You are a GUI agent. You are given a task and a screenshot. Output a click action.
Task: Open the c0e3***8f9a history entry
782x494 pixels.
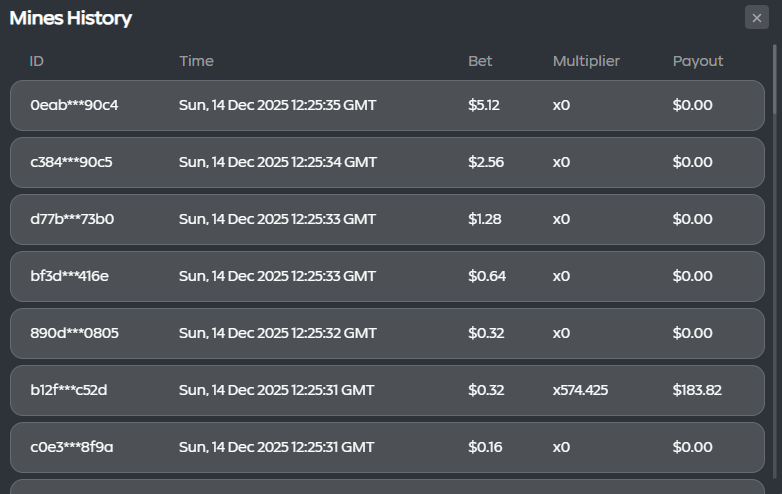click(387, 447)
